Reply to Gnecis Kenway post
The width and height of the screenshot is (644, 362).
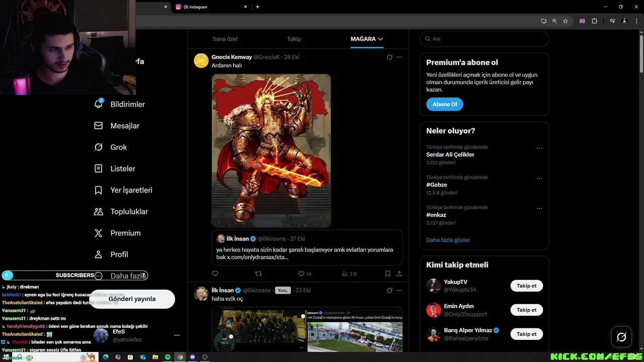(215, 274)
